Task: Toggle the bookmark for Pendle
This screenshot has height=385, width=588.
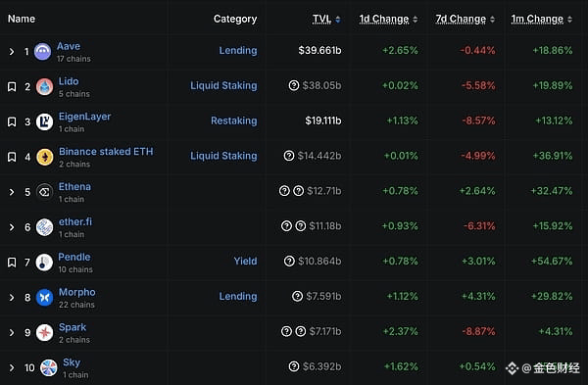Action: pyautogui.click(x=12, y=263)
